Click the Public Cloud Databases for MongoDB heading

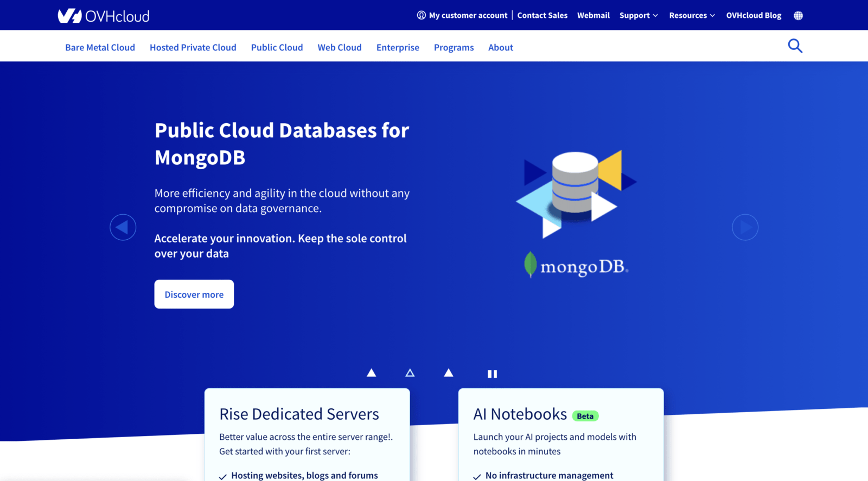click(x=282, y=144)
